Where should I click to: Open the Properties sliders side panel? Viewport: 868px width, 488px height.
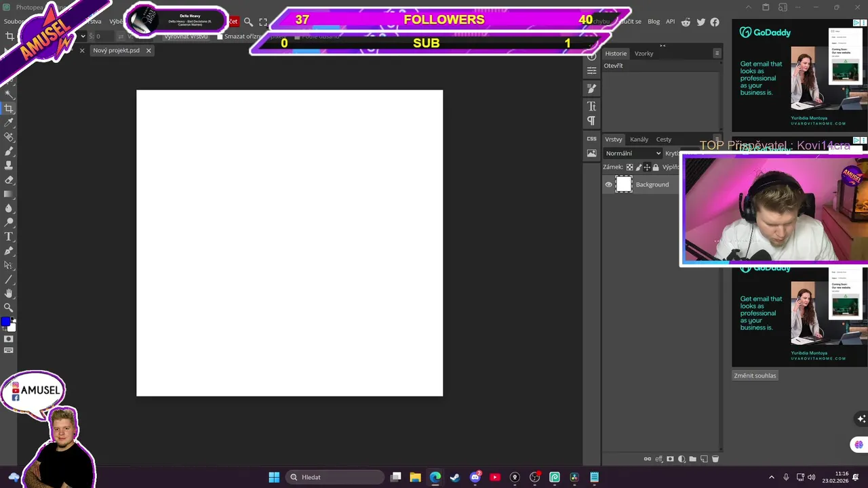(x=592, y=70)
